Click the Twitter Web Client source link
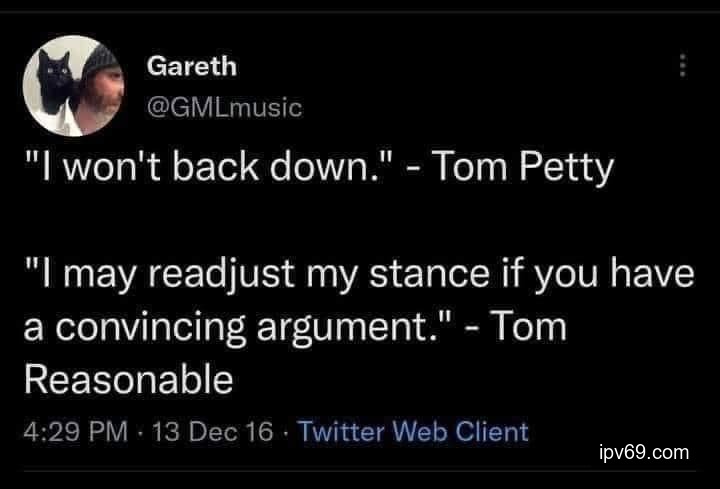Screen dimensions: 720x489 pos(413,432)
